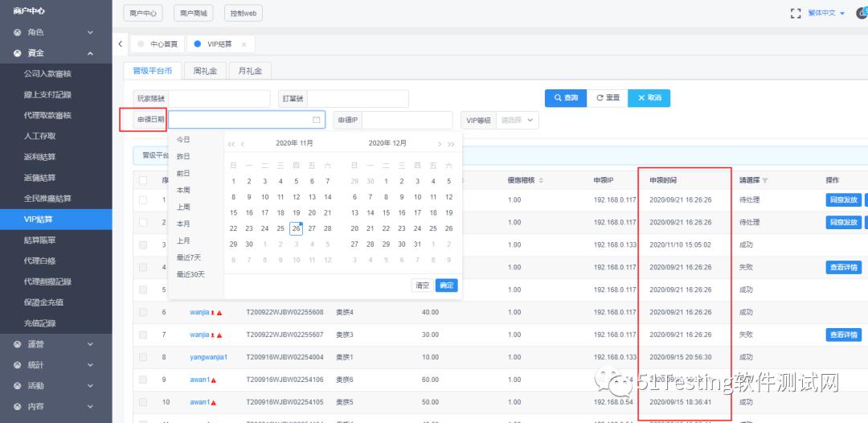This screenshot has height=423, width=868.
Task: Click the calendar icon in the date field
Action: click(316, 120)
